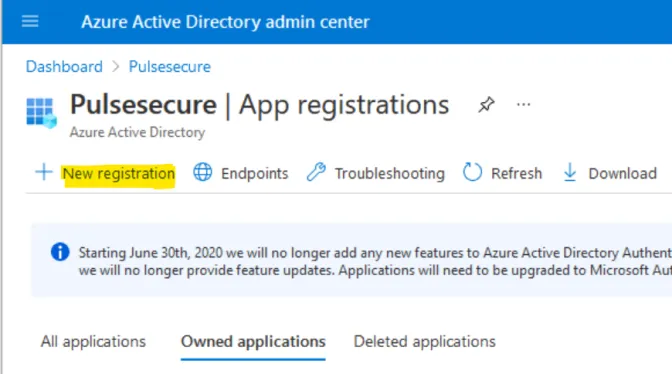
Task: Pin the App registrations page
Action: click(486, 105)
